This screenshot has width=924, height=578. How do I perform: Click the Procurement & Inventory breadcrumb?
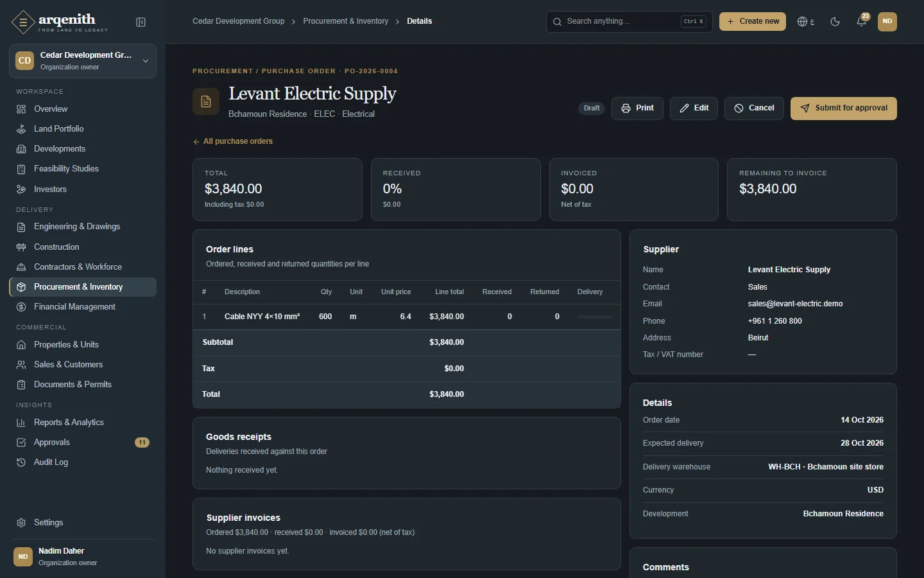tap(346, 21)
